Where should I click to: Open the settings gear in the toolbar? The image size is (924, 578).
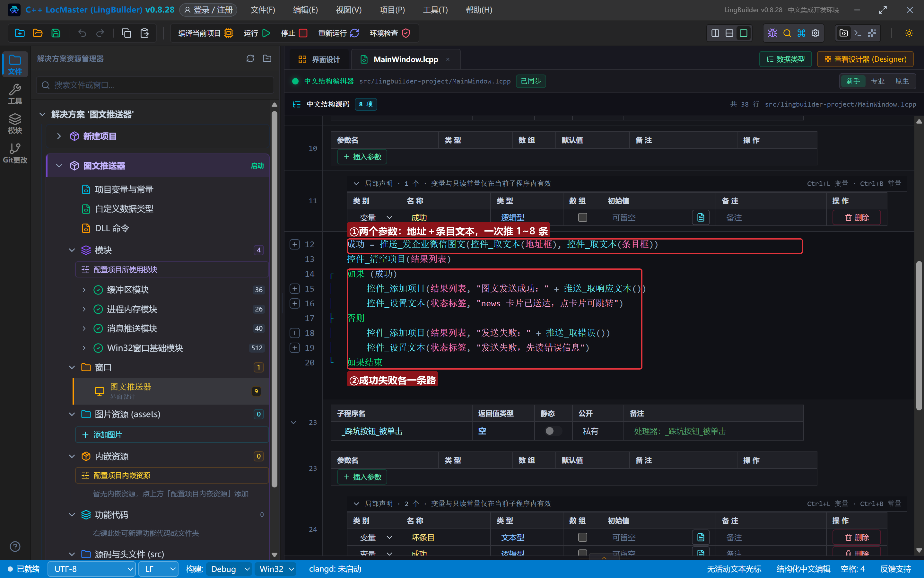point(815,33)
